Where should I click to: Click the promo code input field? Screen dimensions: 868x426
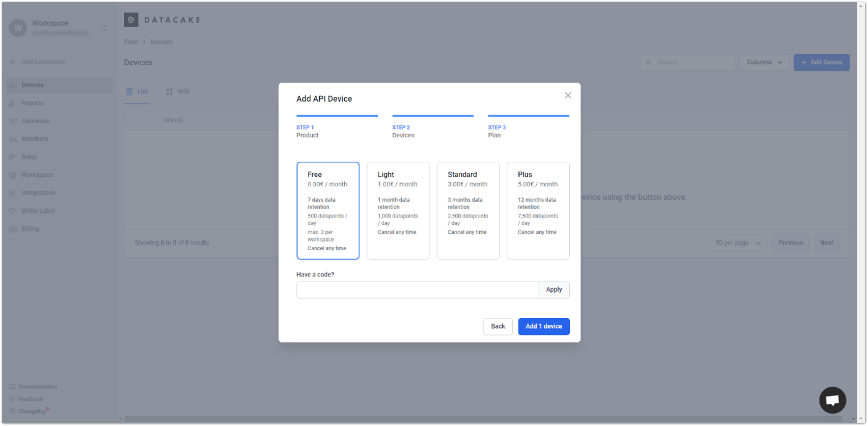[417, 290]
